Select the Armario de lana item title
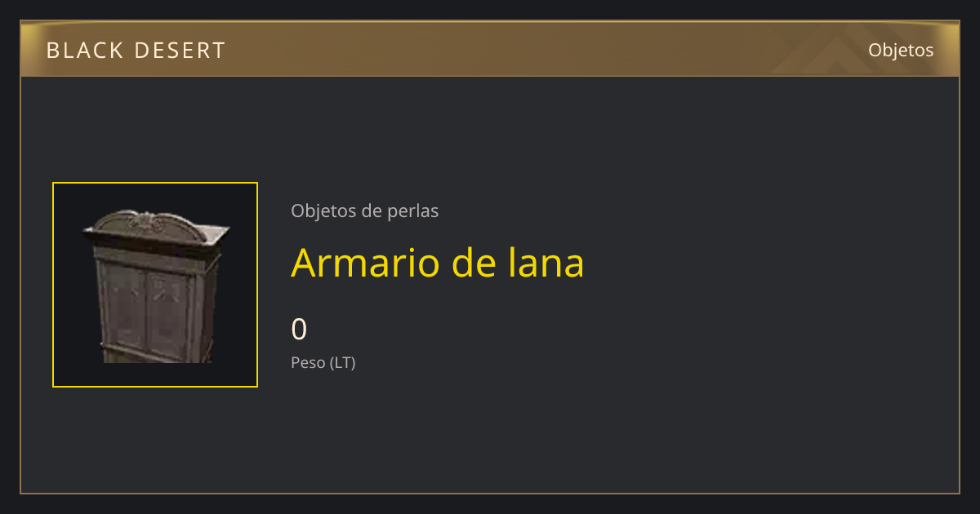This screenshot has height=514, width=980. tap(438, 263)
